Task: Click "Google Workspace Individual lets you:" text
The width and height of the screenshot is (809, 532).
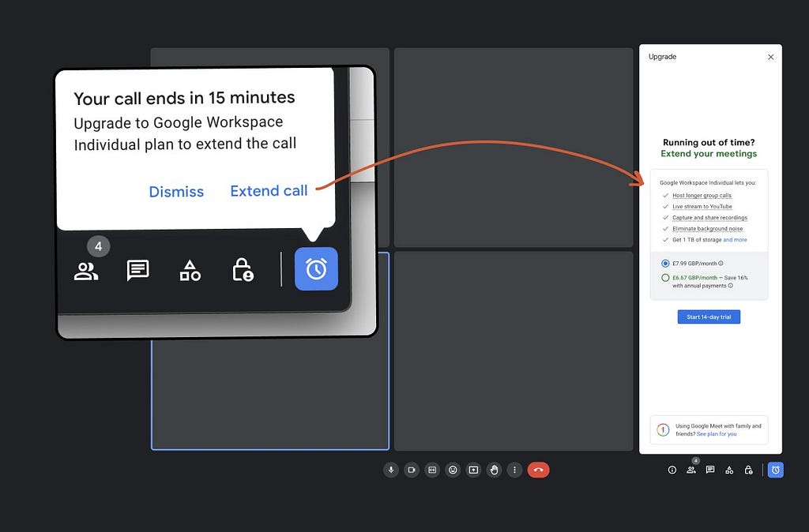Action: tap(708, 183)
